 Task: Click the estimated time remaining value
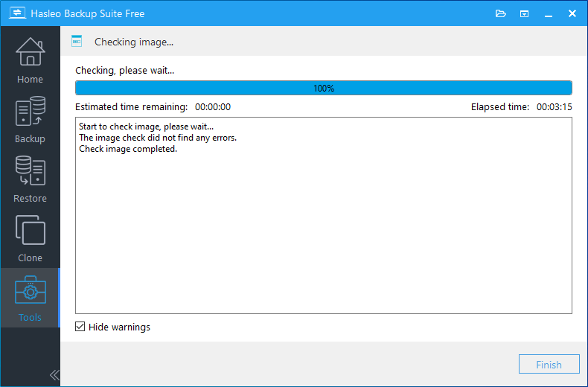(213, 107)
